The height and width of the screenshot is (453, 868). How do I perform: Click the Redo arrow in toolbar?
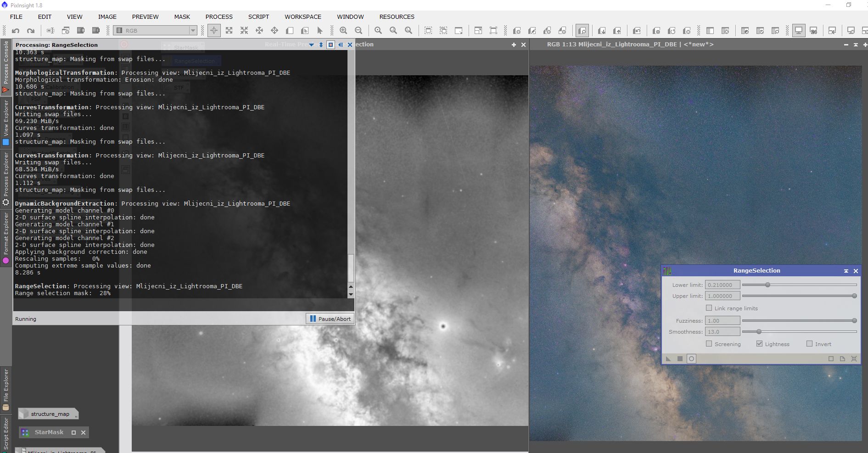click(31, 31)
